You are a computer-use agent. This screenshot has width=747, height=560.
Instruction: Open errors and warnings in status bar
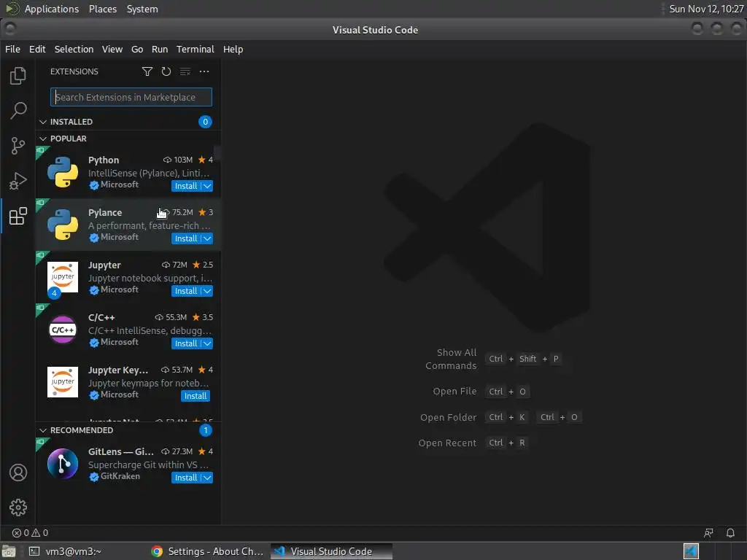(30, 533)
